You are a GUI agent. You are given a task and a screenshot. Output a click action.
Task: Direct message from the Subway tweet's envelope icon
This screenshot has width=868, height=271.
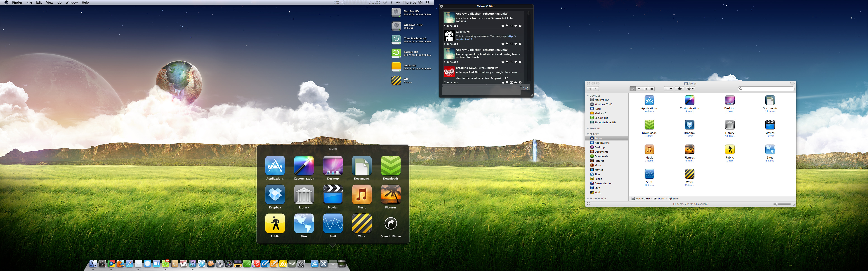click(511, 26)
